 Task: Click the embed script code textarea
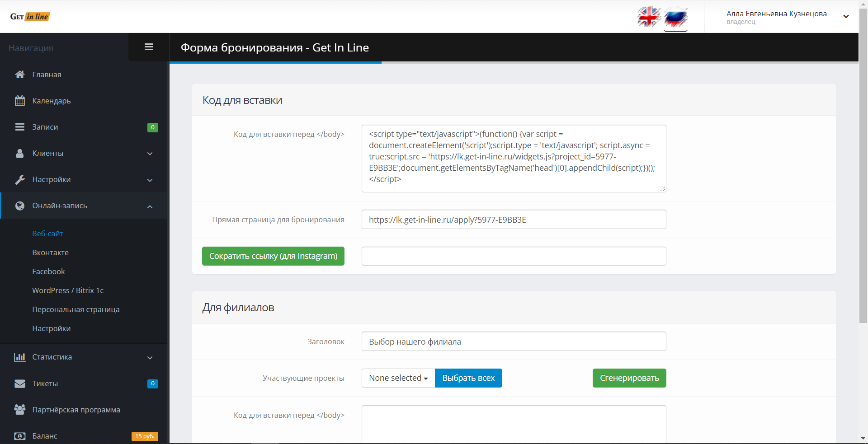(x=514, y=159)
